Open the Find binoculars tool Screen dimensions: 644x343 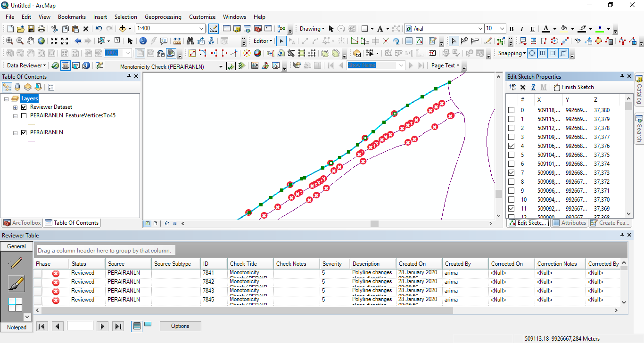tap(190, 41)
